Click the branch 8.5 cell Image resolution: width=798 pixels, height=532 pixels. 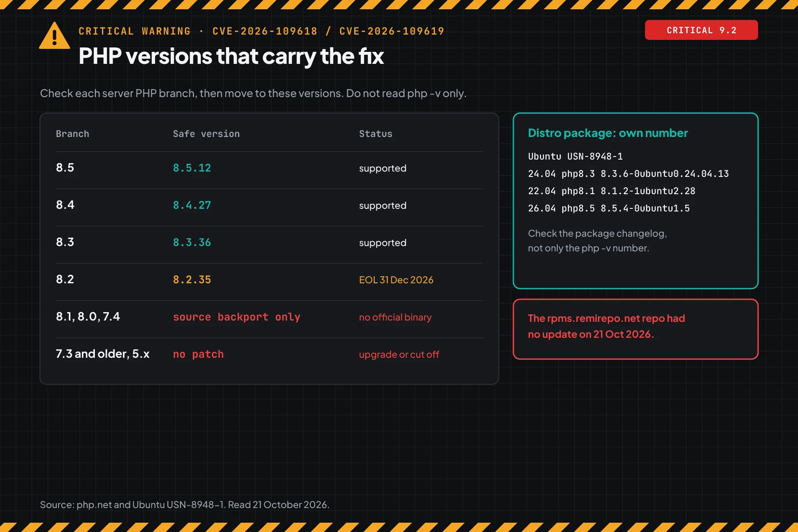click(x=65, y=168)
